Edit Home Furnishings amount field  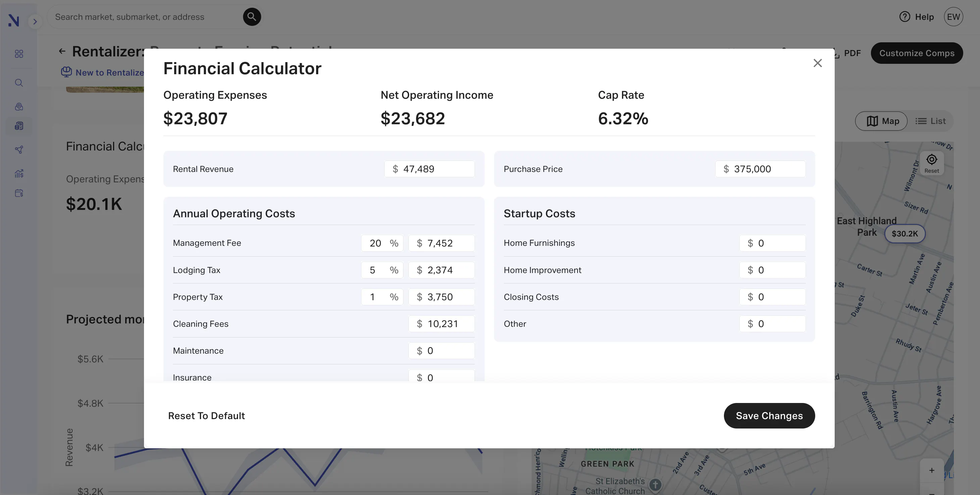coord(772,243)
